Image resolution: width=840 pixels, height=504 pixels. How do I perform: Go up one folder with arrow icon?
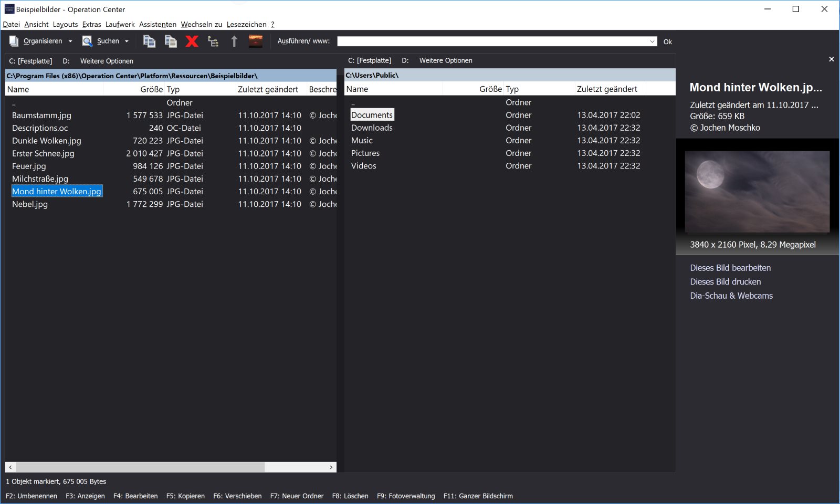234,41
